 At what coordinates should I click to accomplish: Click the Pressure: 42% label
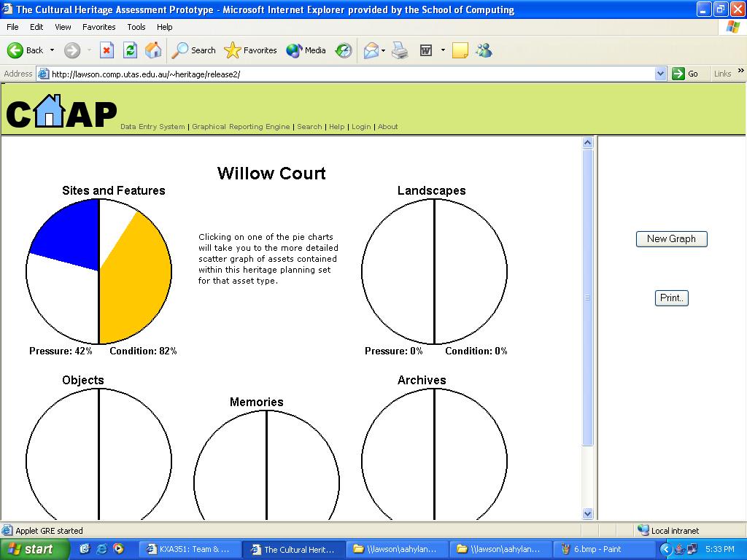61,351
